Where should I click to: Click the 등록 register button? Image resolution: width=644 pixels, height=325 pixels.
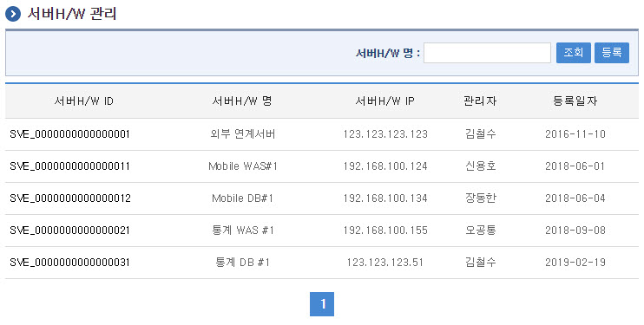click(612, 53)
